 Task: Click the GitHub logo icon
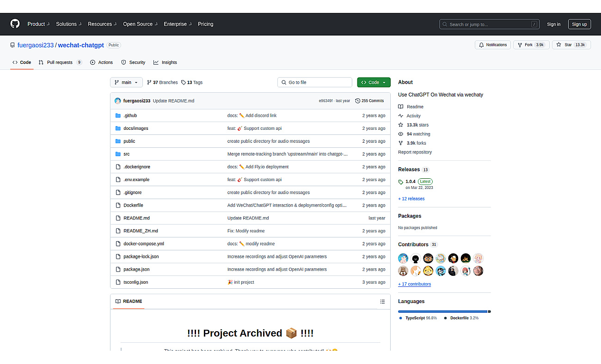15,24
